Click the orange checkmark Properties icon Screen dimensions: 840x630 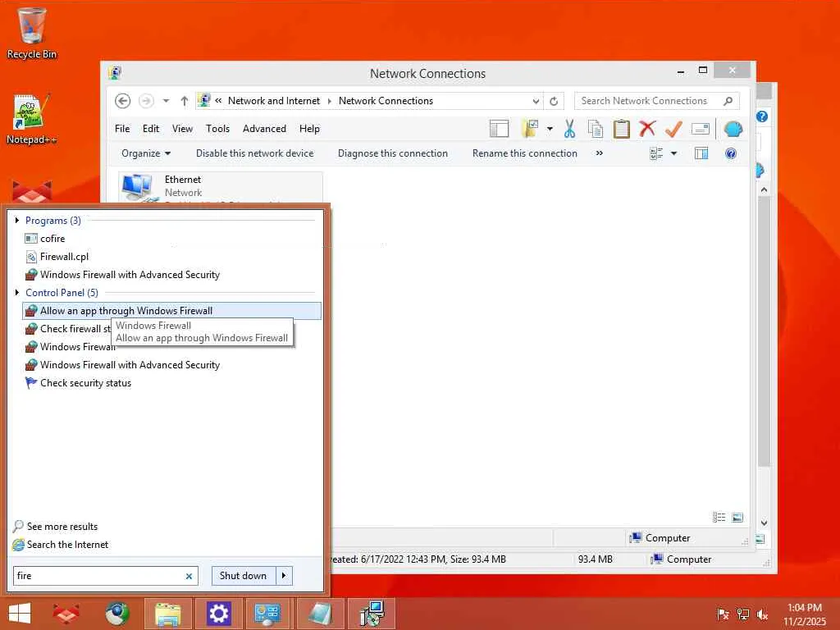(673, 129)
